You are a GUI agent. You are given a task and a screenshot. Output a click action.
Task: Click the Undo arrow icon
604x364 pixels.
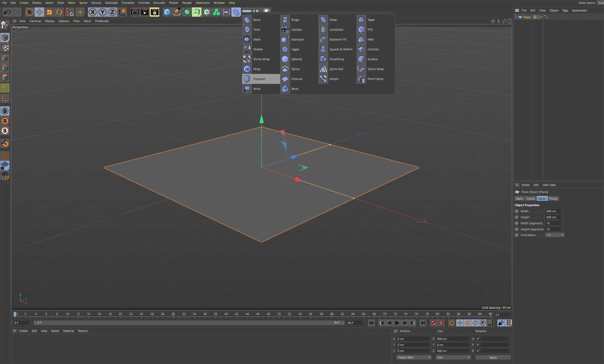click(7, 12)
